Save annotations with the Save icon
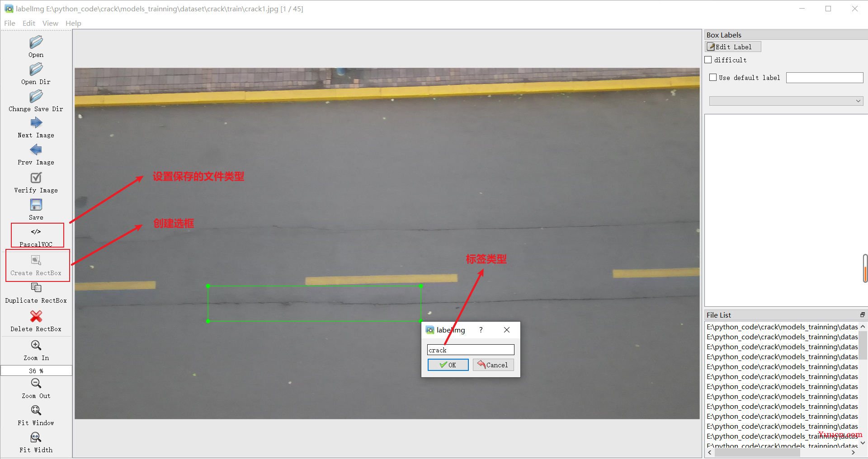Viewport: 868px width, 459px height. point(36,205)
